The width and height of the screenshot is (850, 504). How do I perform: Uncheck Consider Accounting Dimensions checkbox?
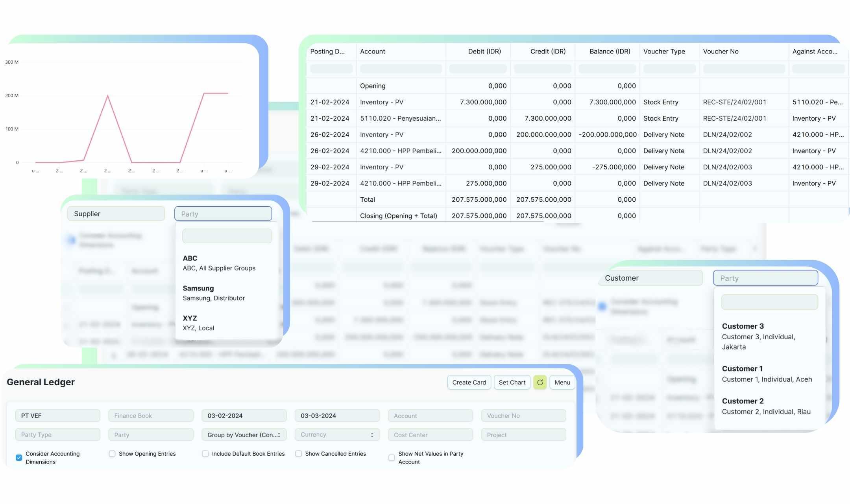click(19, 457)
